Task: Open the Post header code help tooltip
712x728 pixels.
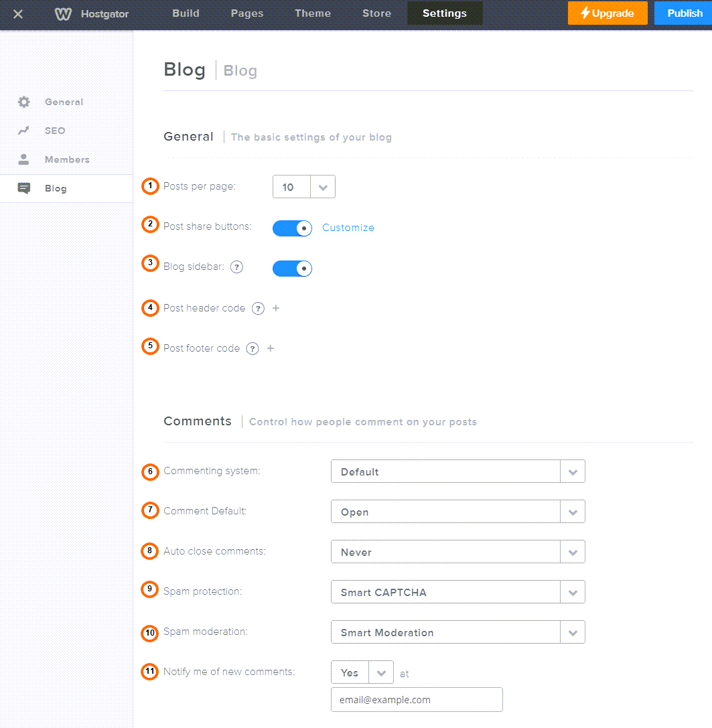Action: point(258,308)
